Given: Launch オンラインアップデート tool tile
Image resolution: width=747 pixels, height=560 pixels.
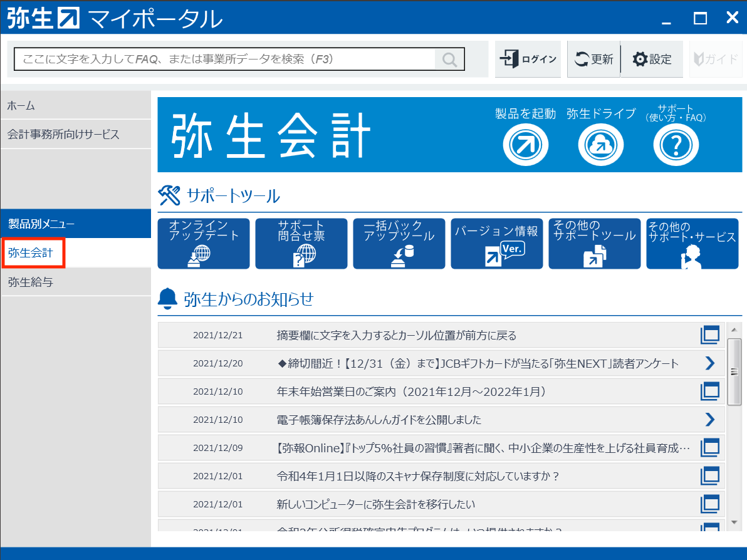Looking at the screenshot, I should (204, 244).
